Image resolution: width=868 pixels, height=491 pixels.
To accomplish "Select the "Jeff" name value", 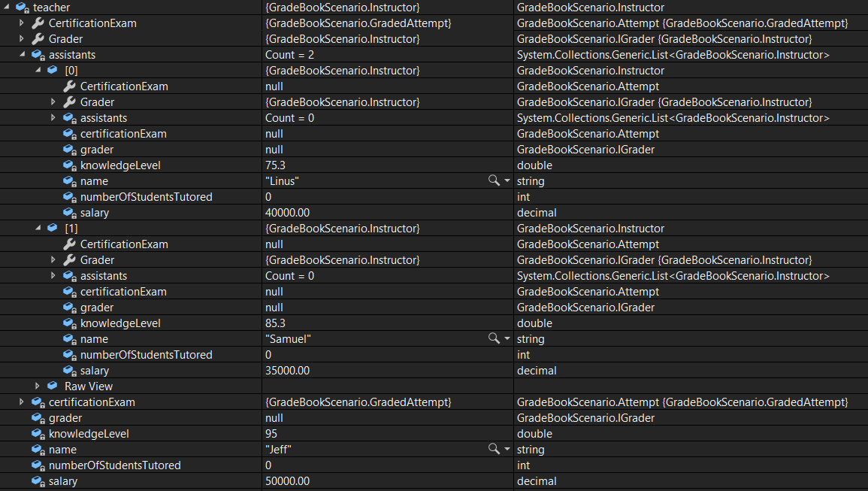I will [279, 450].
